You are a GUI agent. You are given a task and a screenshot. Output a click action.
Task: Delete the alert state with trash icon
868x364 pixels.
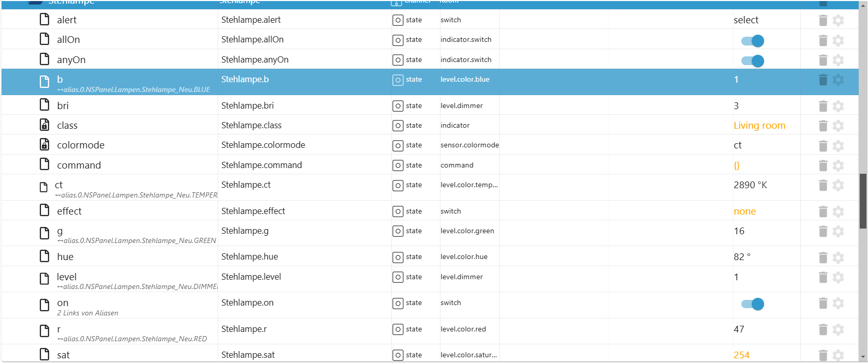point(823,20)
